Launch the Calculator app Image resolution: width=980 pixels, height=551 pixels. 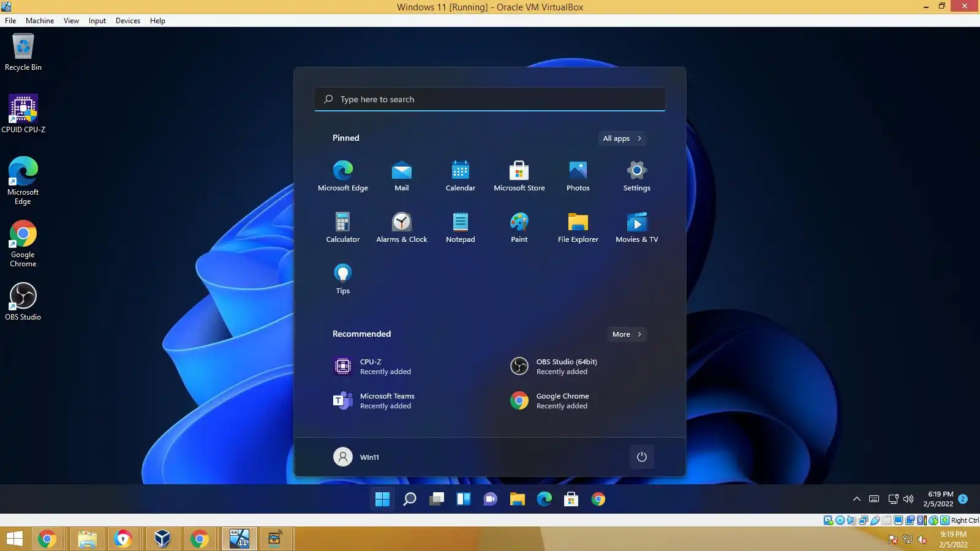pos(343,227)
